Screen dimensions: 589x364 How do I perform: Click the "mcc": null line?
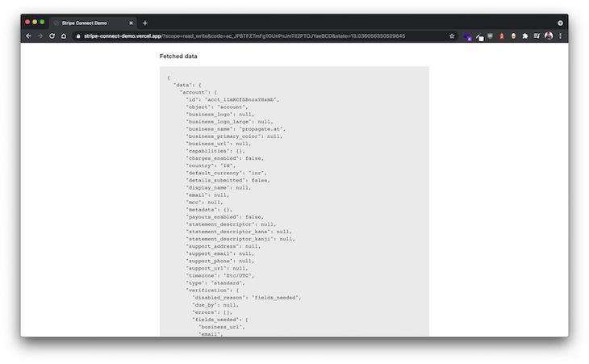pos(204,202)
